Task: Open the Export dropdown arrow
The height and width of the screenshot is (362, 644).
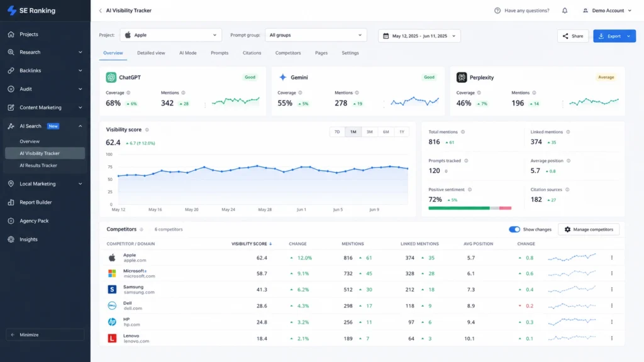Action: (x=629, y=36)
